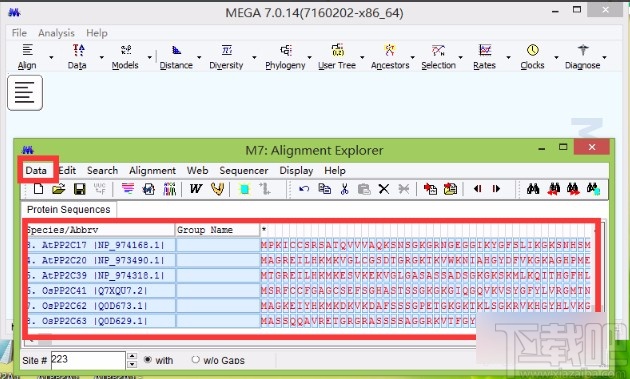Expand the Selection dropdown arrow
Screen dimensions: 630x379
tap(460, 57)
